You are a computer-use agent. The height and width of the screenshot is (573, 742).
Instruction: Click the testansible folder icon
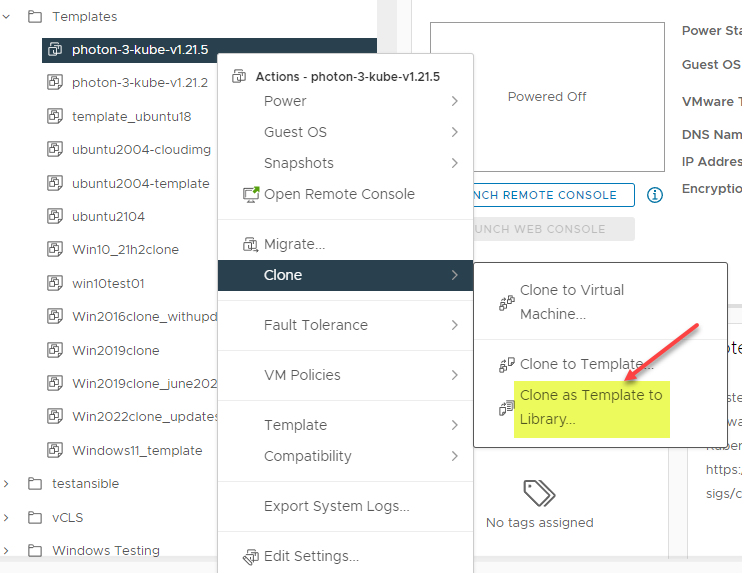(x=35, y=484)
